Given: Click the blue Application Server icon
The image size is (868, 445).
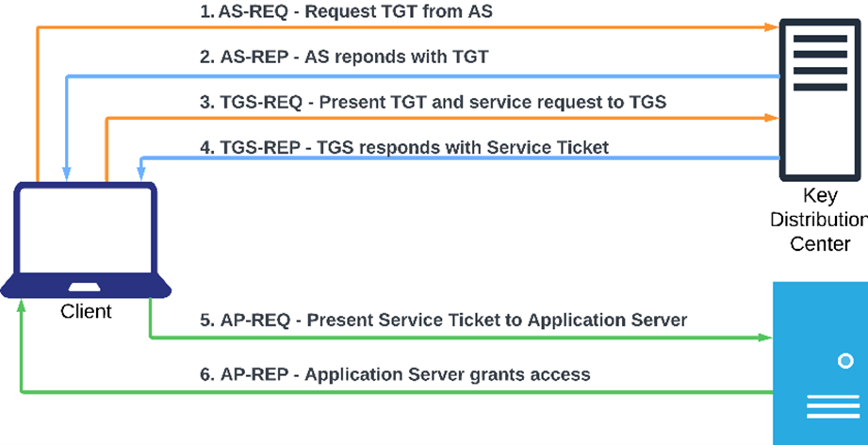Looking at the screenshot, I should point(820,364).
